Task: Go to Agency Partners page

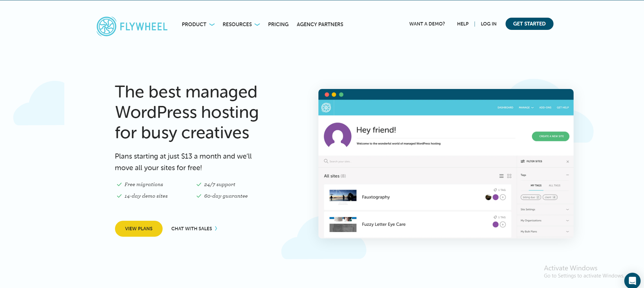Action: tap(320, 24)
